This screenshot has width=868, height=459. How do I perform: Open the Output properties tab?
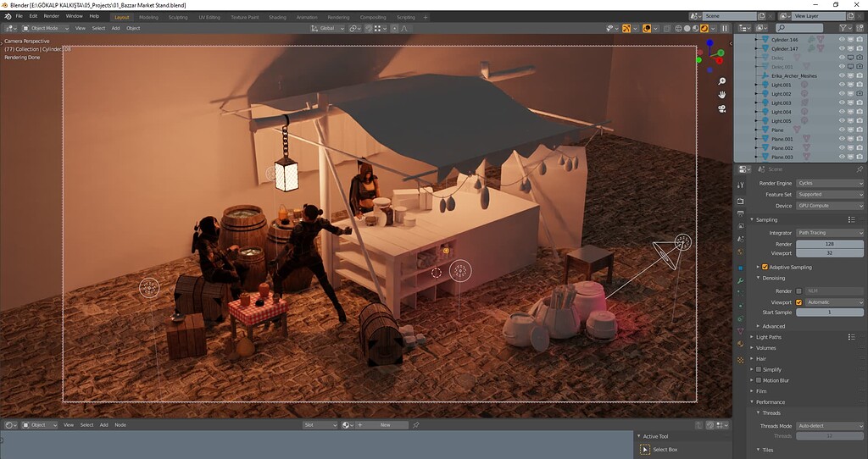741,214
